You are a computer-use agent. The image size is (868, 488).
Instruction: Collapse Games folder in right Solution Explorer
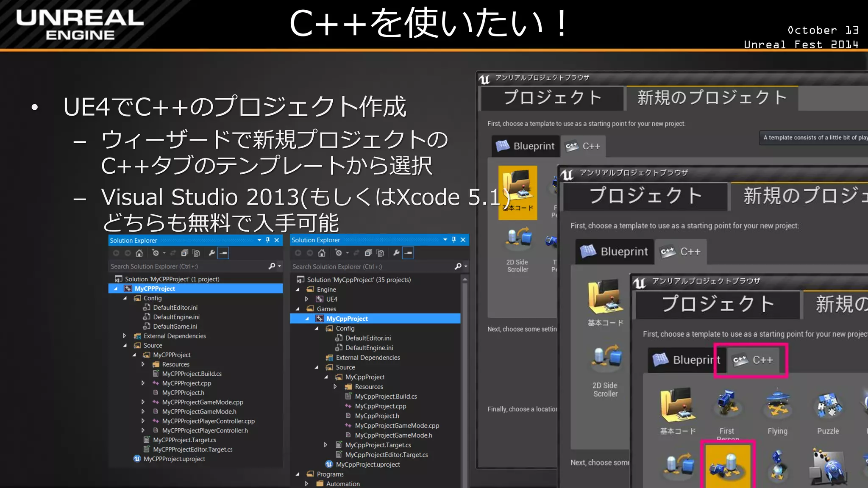pos(298,309)
